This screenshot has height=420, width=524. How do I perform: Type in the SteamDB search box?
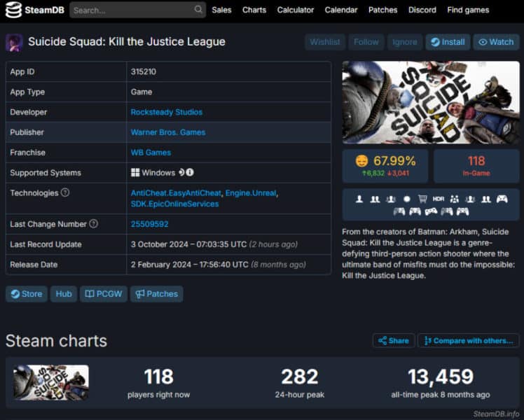tap(138, 10)
